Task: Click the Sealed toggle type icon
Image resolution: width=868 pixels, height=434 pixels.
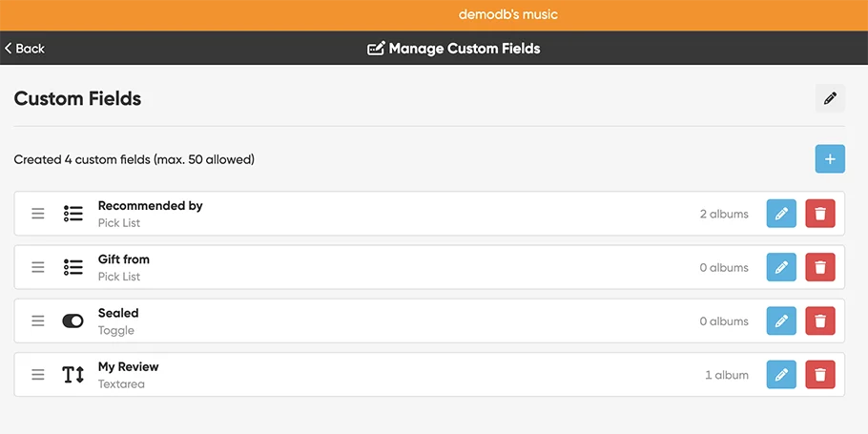Action: [72, 321]
